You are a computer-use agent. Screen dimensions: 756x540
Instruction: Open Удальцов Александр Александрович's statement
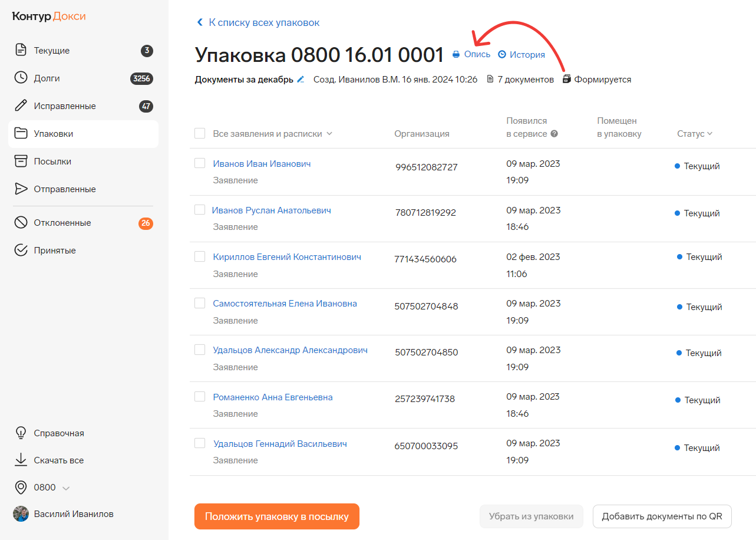tap(290, 350)
